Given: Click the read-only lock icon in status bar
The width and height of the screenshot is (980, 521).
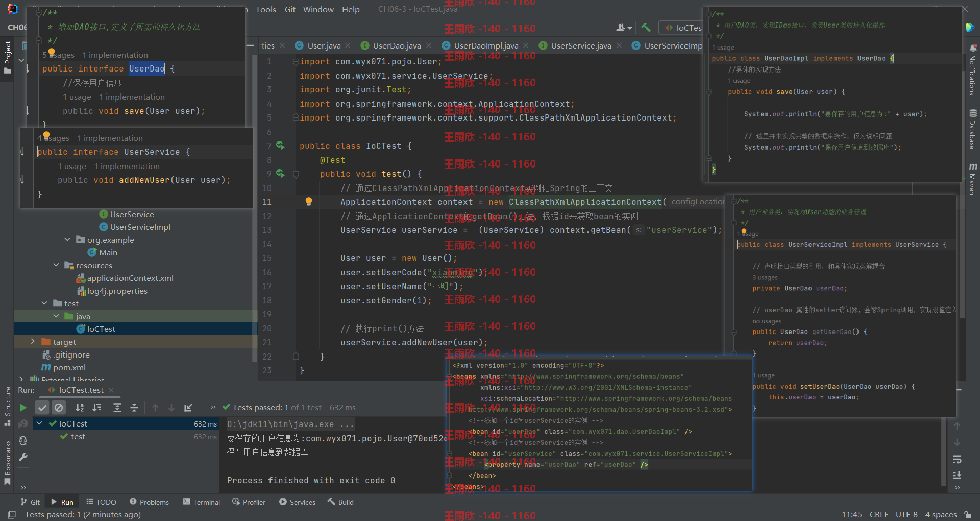Looking at the screenshot, I should click(x=968, y=515).
